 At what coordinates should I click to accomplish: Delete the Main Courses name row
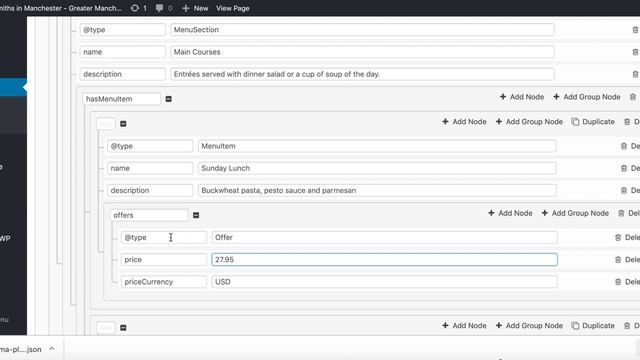[635, 52]
